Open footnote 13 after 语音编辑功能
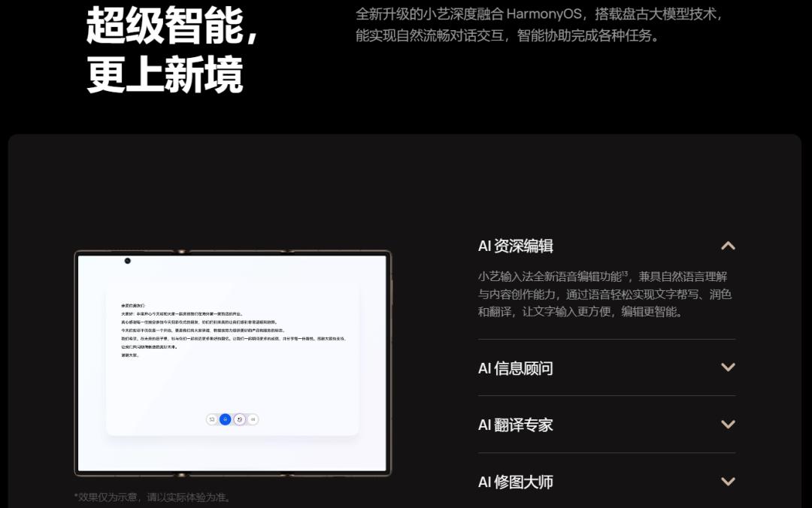The image size is (812, 508). (625, 274)
